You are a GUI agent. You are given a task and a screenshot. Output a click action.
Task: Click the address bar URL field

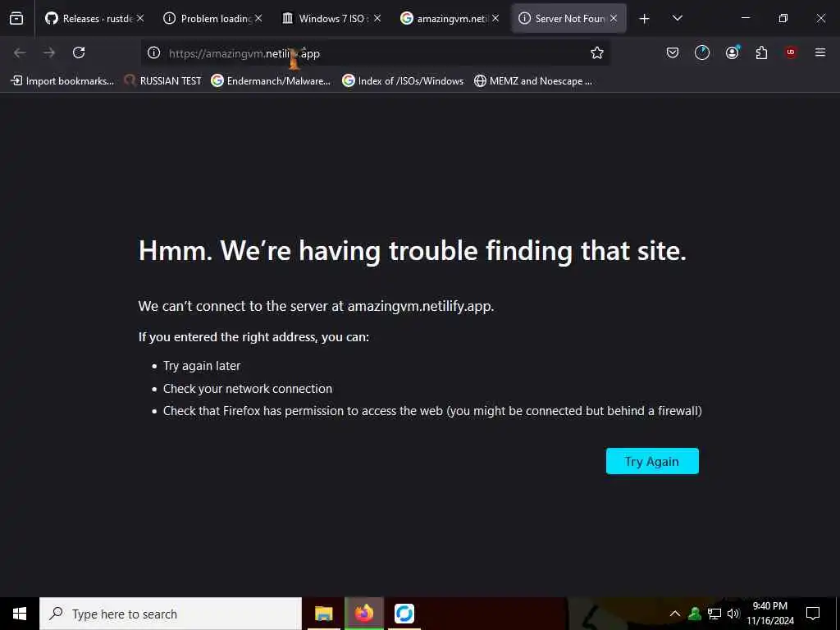[375, 53]
